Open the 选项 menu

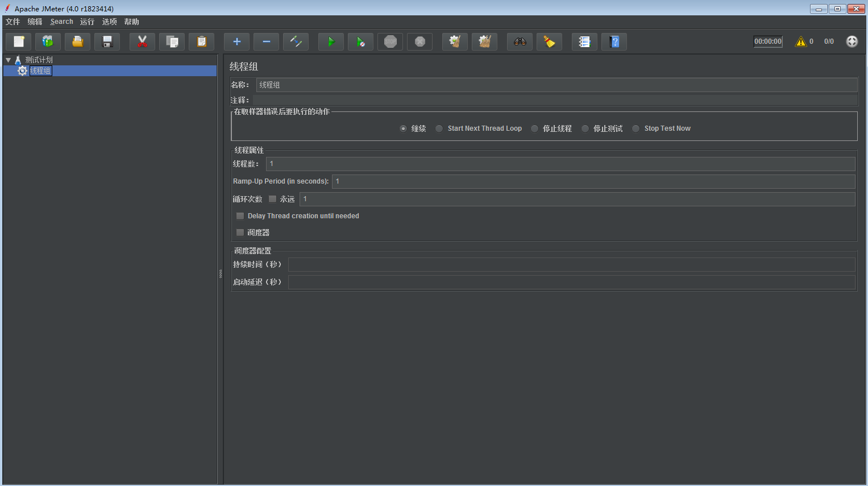pos(109,22)
